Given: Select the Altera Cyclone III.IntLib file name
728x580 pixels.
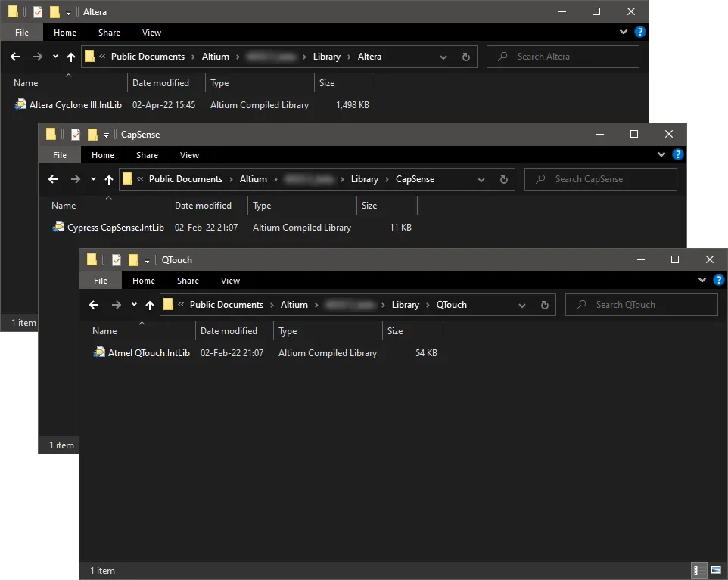Looking at the screenshot, I should tap(76, 105).
